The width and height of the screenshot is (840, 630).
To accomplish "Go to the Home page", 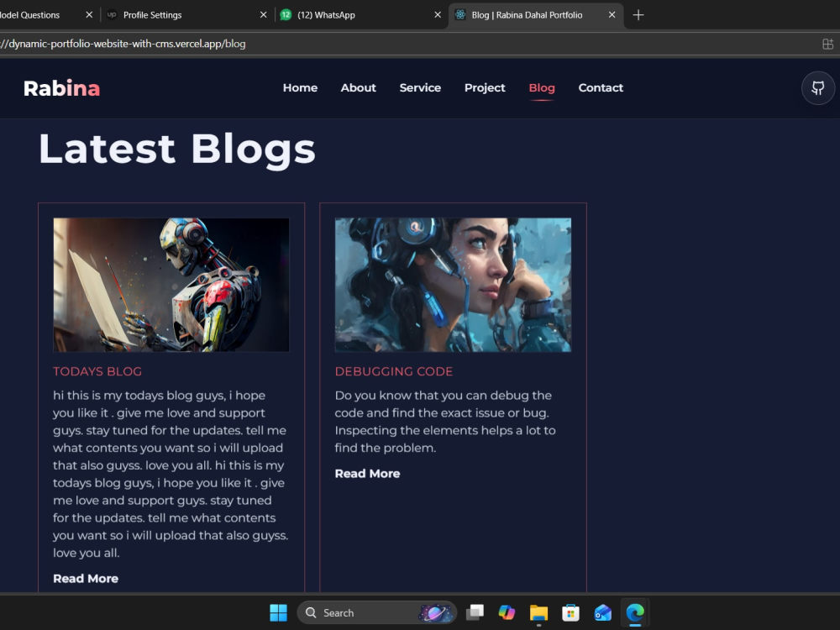I will click(x=300, y=88).
